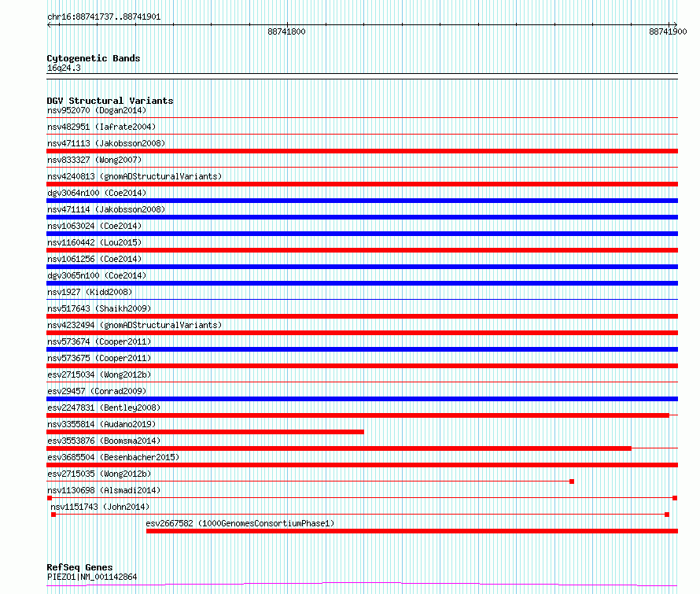Click the short red bar under nsv3355814
The width and height of the screenshot is (700, 594).
click(x=205, y=432)
